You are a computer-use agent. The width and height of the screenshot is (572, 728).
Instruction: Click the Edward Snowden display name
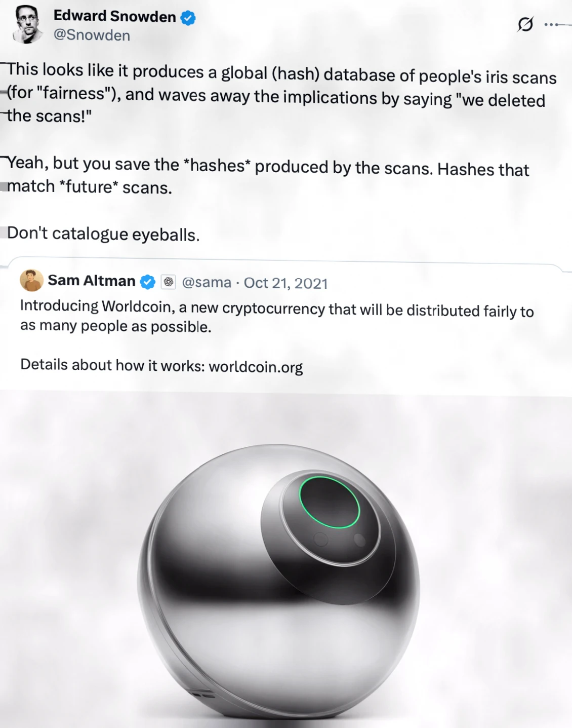click(114, 16)
